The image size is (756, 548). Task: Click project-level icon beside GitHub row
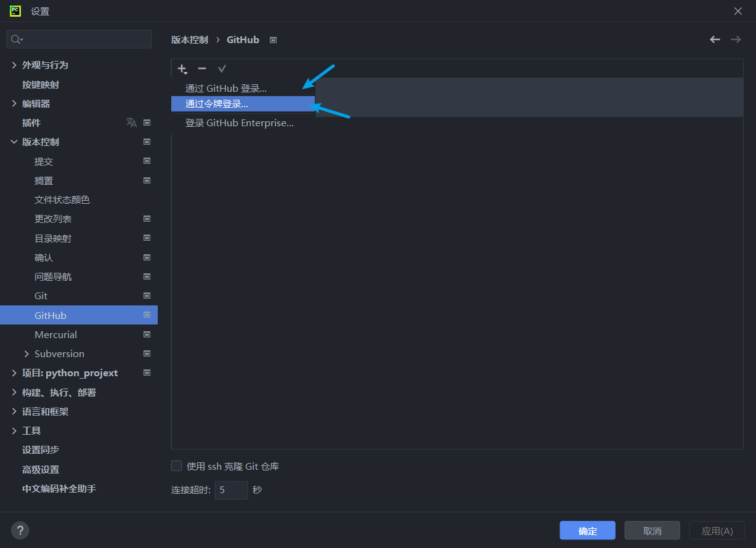(x=147, y=315)
